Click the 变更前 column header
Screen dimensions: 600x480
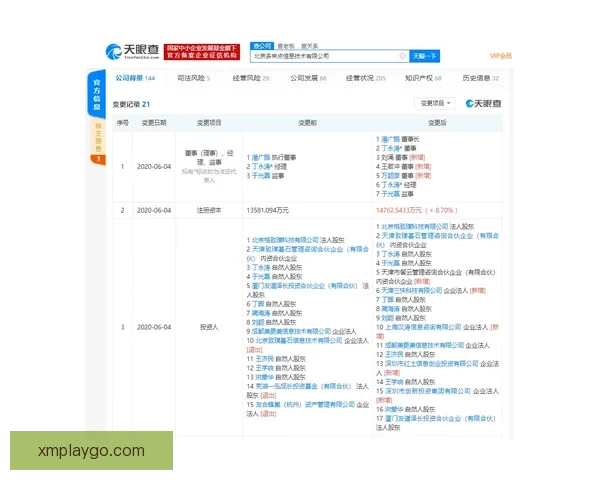(307, 123)
